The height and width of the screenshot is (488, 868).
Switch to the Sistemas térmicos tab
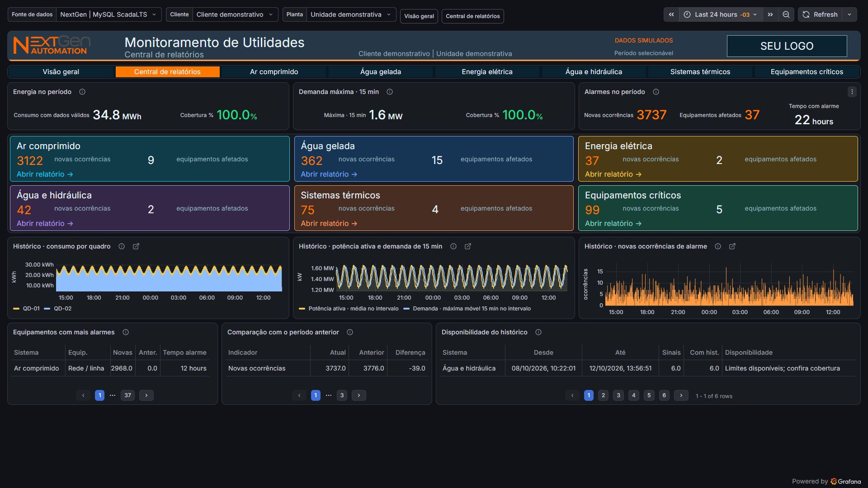click(700, 72)
